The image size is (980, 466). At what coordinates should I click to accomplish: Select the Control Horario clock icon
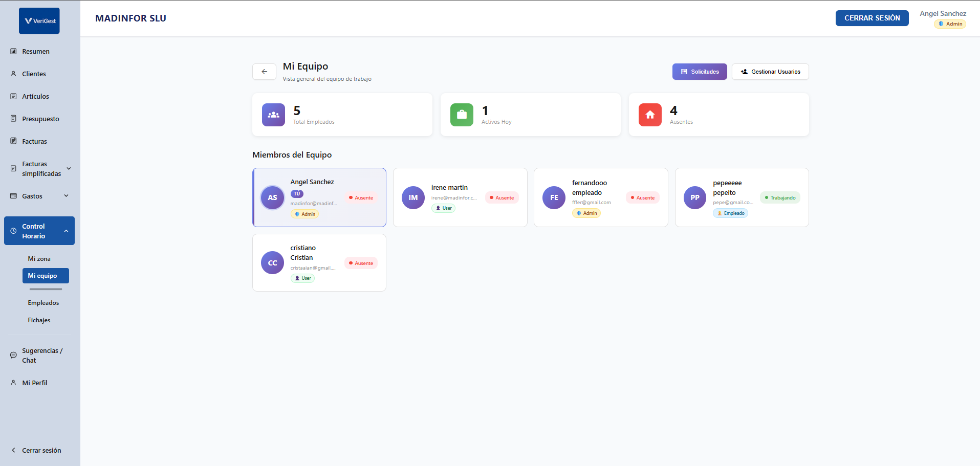pyautogui.click(x=13, y=231)
